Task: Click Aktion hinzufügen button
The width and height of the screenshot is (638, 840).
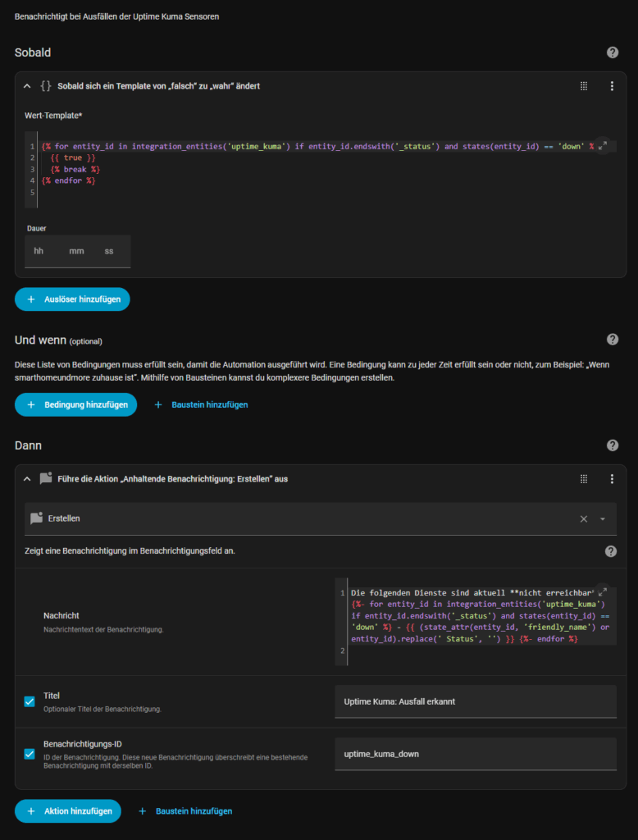Action: tap(68, 811)
